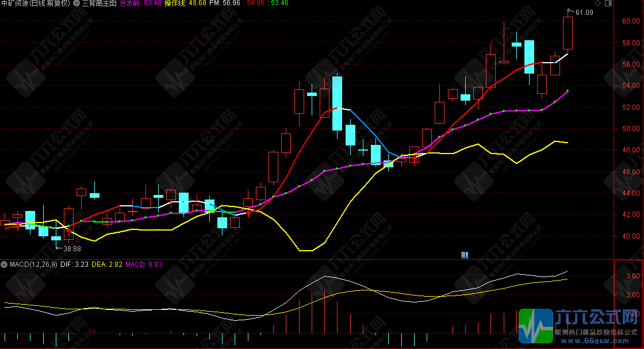Screen dimensions: 644x349
Task: Click the 38.88 low price arrow marker
Action: point(68,248)
